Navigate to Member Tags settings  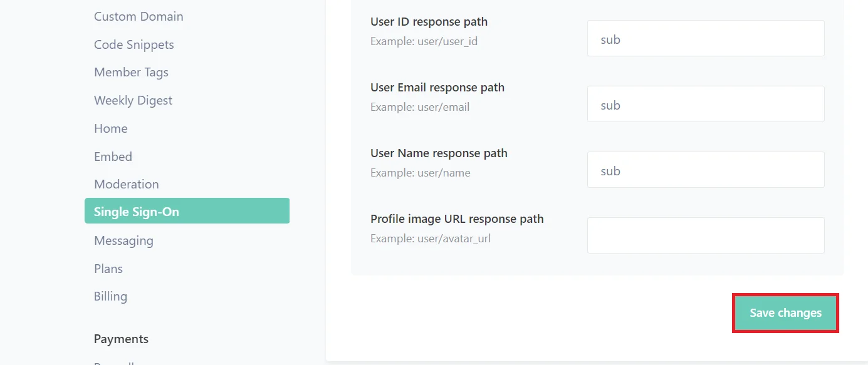(131, 72)
